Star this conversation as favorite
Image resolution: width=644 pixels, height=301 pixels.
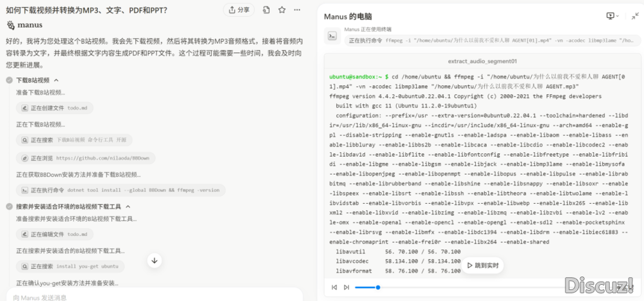282,10
